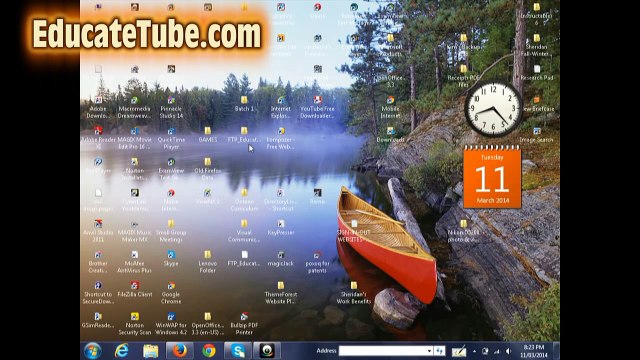The image size is (640, 360).
Task: Click the Address bar Go button
Action: 440,351
